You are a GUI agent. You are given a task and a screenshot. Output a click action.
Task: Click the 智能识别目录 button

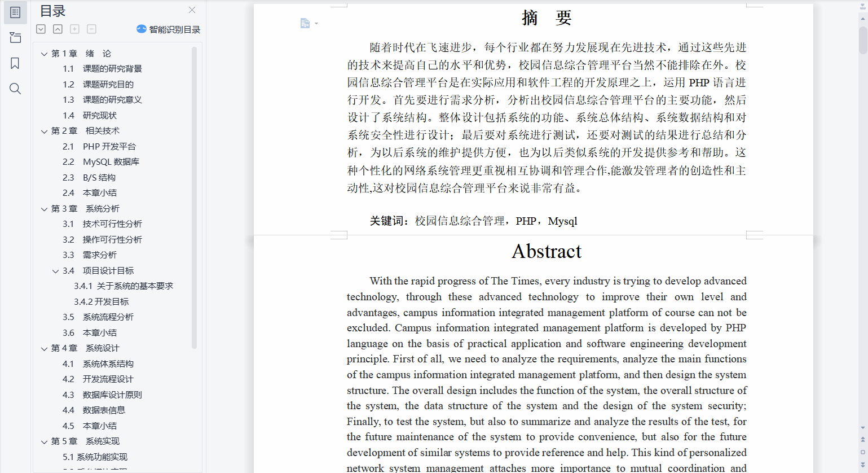point(168,29)
